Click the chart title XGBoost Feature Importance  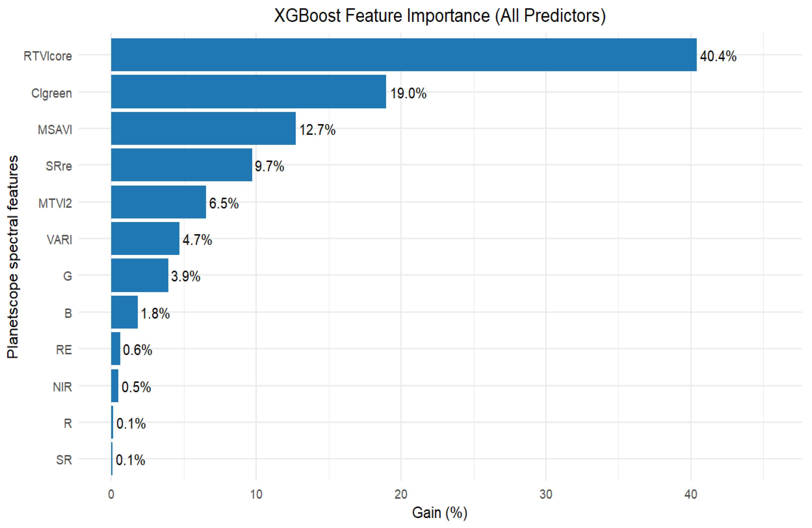pos(439,16)
